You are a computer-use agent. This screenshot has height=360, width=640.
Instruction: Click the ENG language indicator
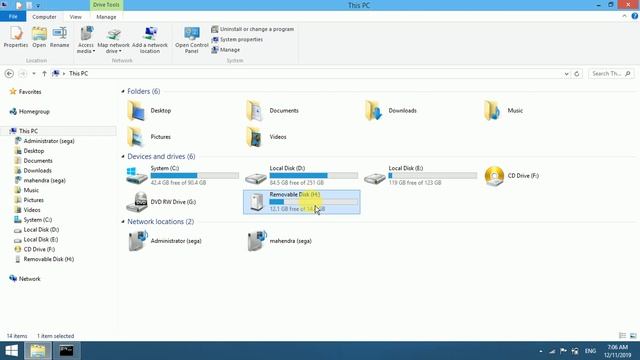coord(590,351)
